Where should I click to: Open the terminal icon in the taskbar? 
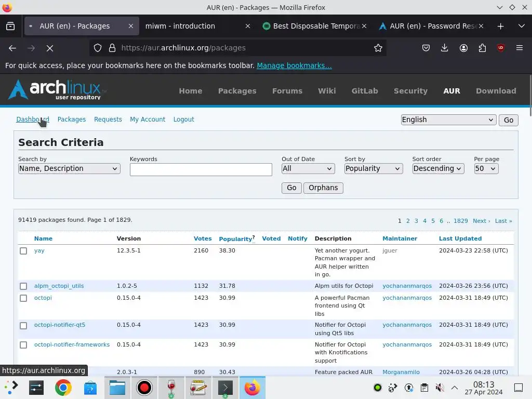point(225,388)
